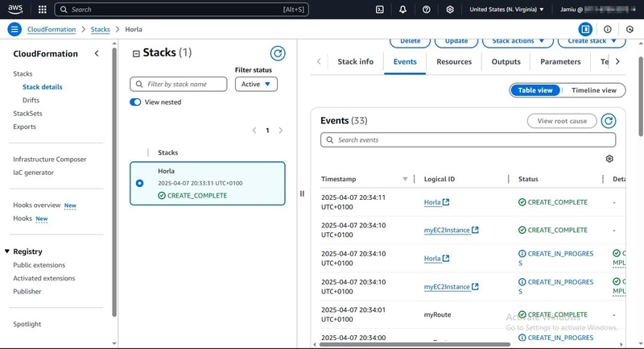Open the AWS services grid menu
Screen dimensions: 644x349
[43, 10]
